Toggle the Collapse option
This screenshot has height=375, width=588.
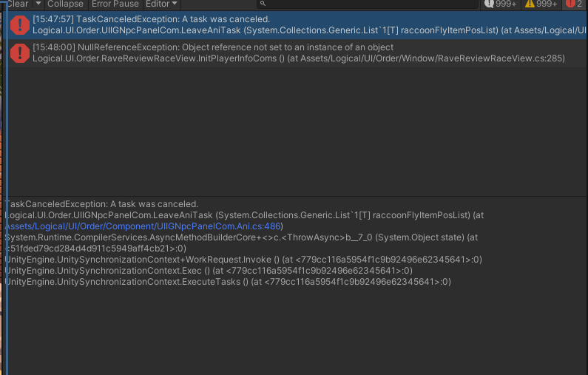[x=65, y=4]
